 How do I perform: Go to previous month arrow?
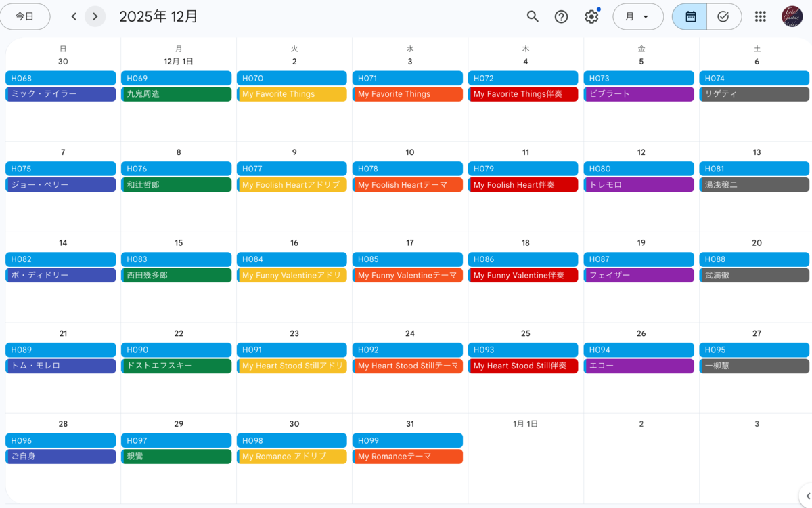click(74, 17)
